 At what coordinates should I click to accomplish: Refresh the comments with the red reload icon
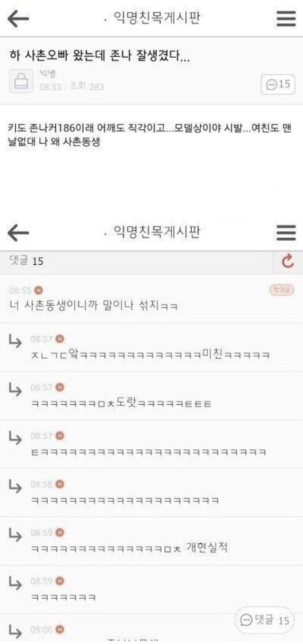(288, 261)
